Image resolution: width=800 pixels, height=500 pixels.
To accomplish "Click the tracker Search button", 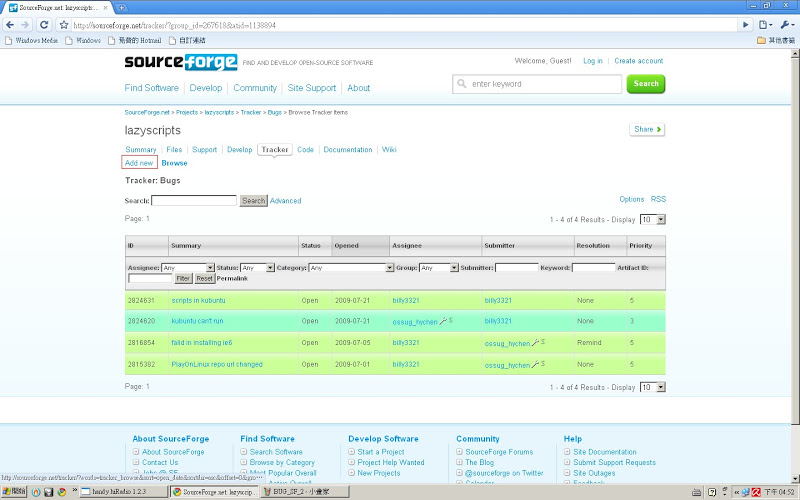I will click(254, 201).
